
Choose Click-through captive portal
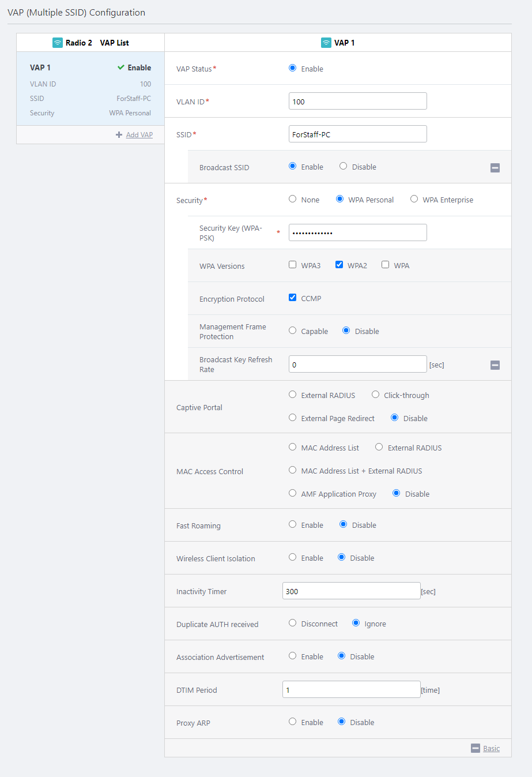[x=376, y=395]
